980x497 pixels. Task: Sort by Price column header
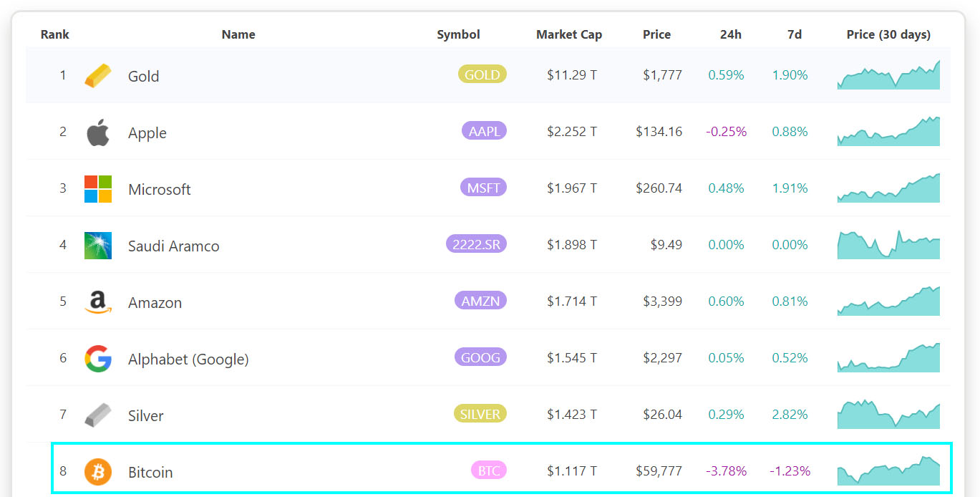656,34
